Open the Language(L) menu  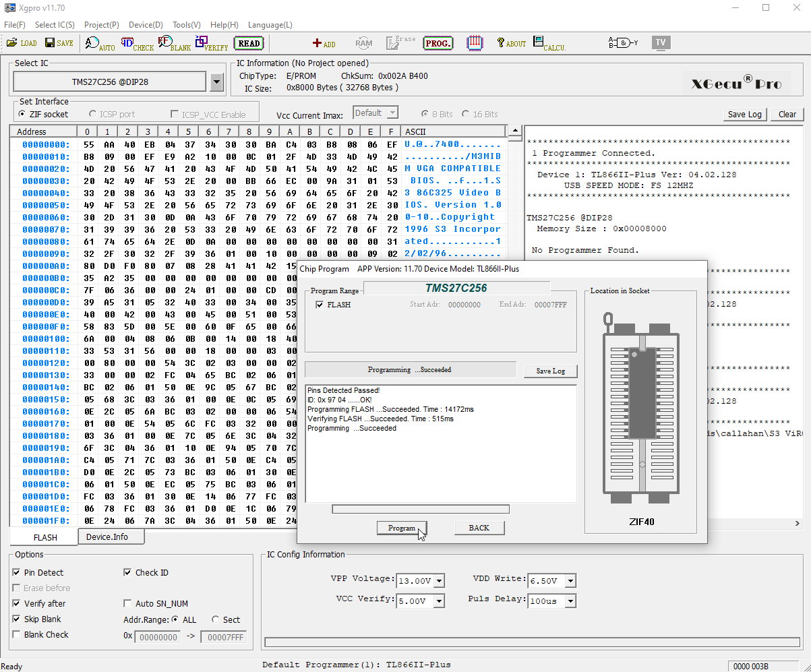coord(270,25)
